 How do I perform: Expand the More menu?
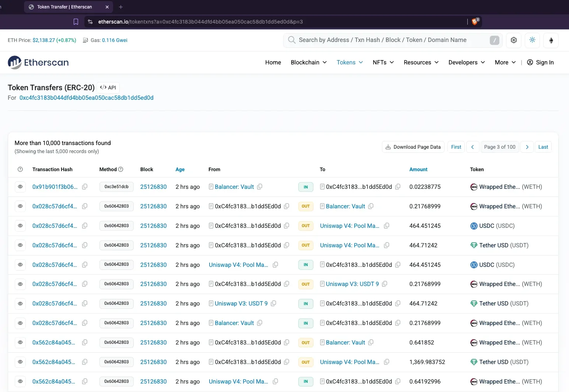505,63
